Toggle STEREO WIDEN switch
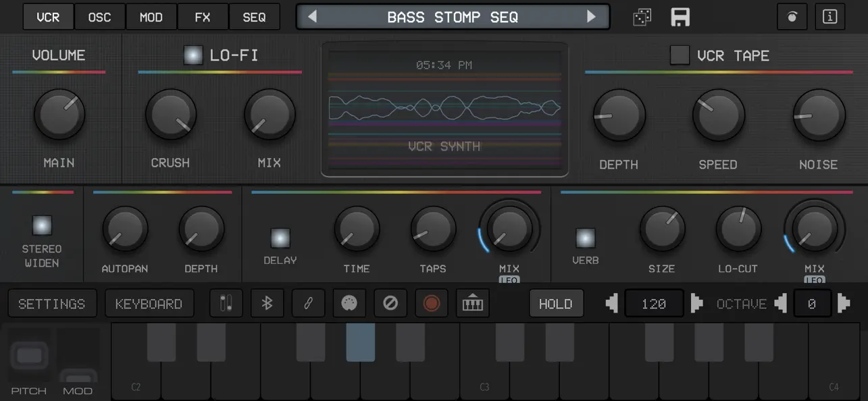Screen dimensions: 868x401 (x=42, y=225)
